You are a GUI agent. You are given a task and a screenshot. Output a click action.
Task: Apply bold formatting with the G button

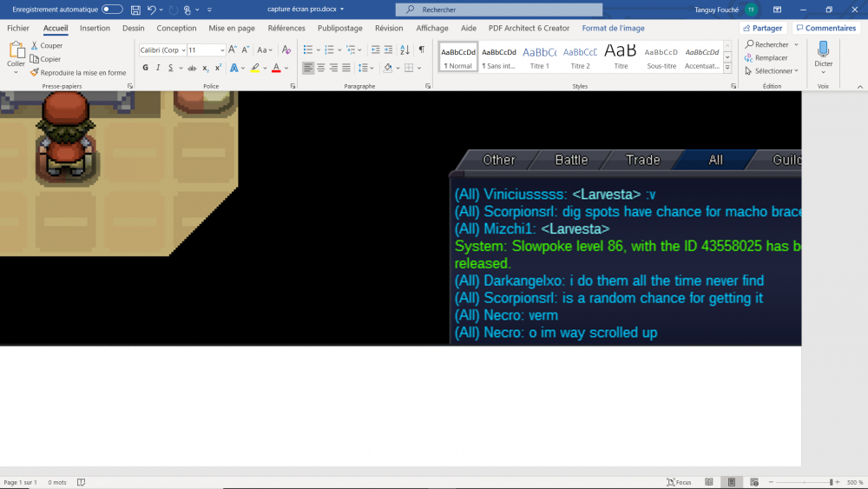coord(144,68)
